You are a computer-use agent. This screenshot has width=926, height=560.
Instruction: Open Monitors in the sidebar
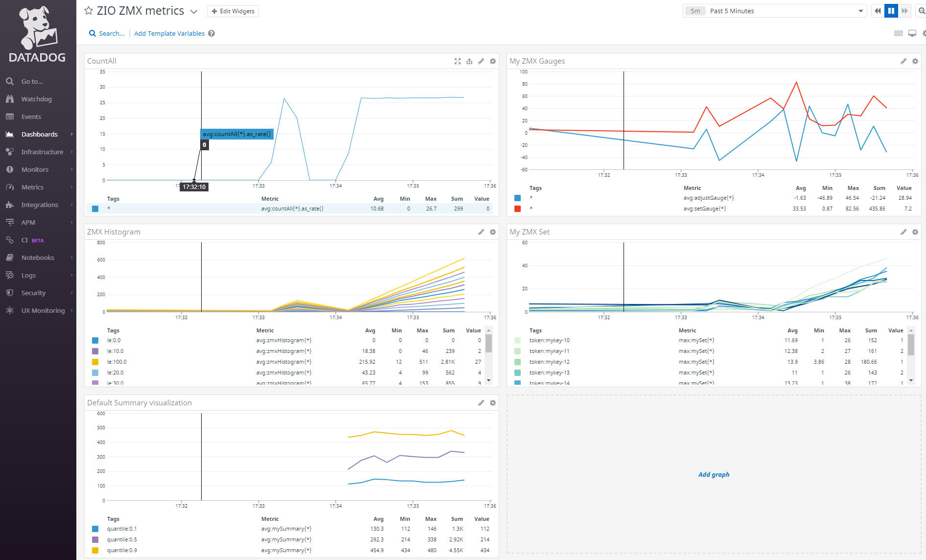click(x=35, y=169)
